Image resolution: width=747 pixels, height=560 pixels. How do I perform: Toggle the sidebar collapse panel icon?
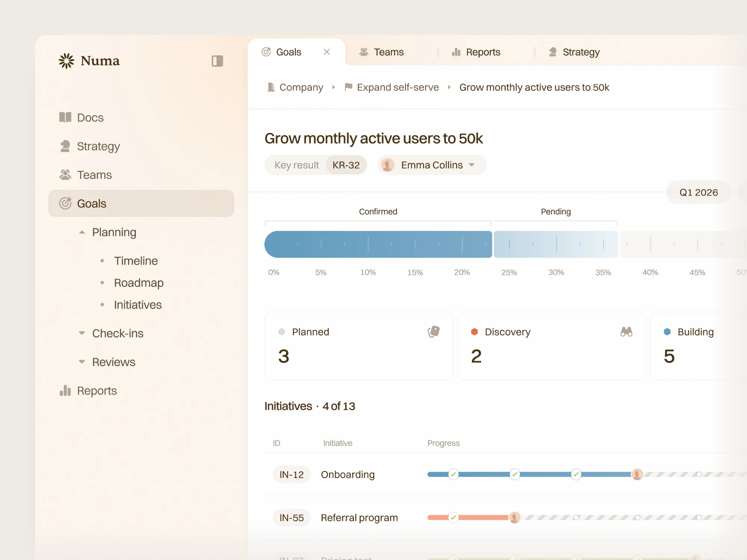pos(217,61)
